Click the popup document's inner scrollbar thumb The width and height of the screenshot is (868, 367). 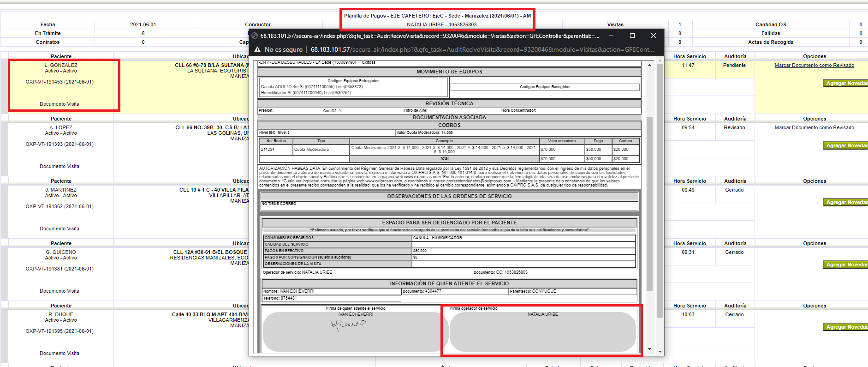coord(649,204)
